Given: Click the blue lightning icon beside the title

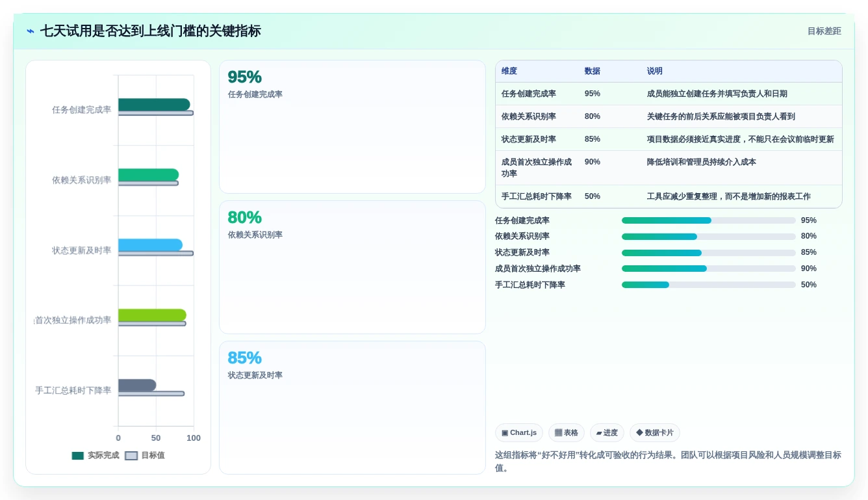Looking at the screenshot, I should click(31, 31).
